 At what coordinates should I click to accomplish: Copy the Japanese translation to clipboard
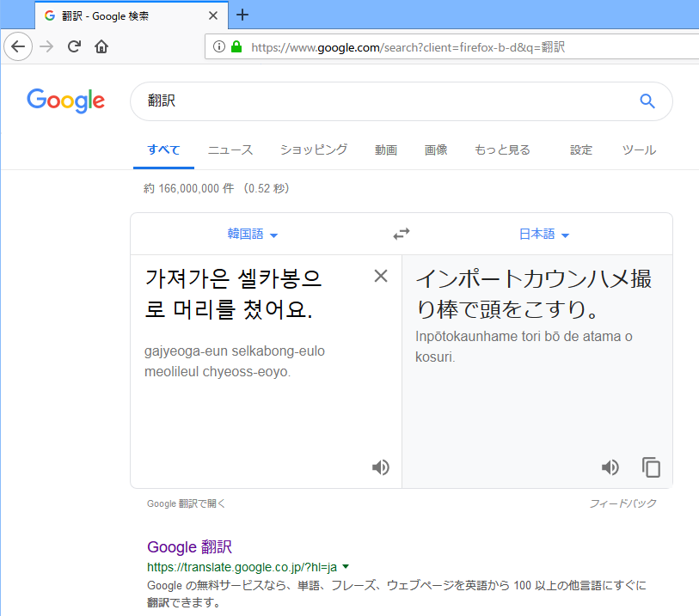tap(652, 467)
